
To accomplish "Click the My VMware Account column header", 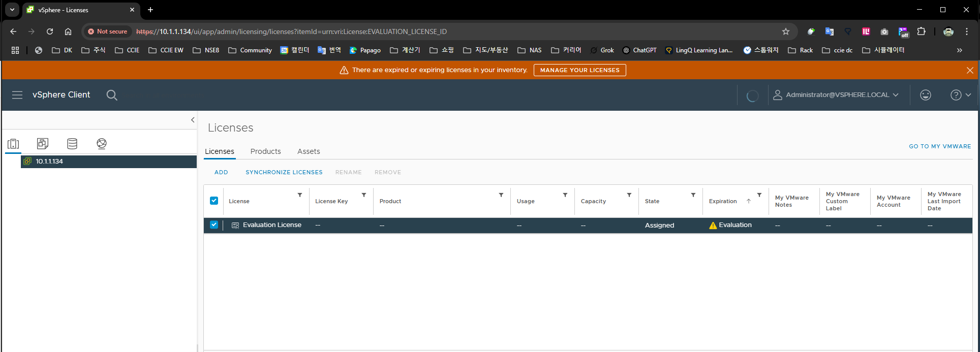I will (x=893, y=201).
